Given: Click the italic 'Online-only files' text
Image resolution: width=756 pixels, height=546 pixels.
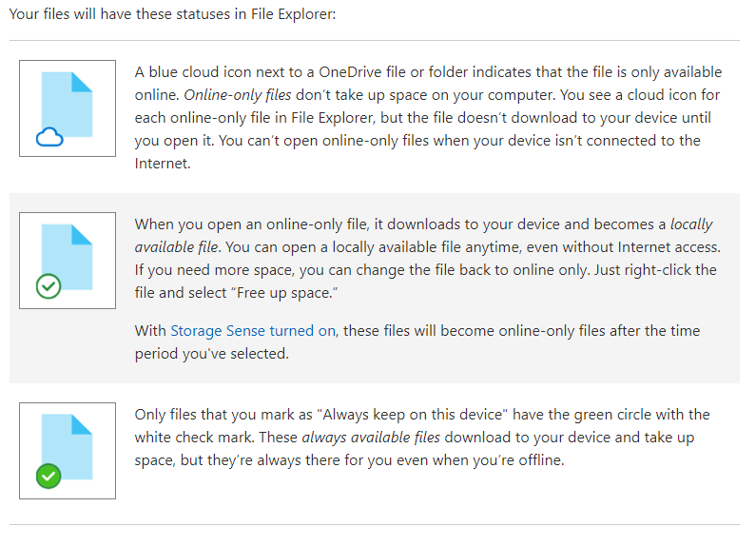Looking at the screenshot, I should click(237, 95).
